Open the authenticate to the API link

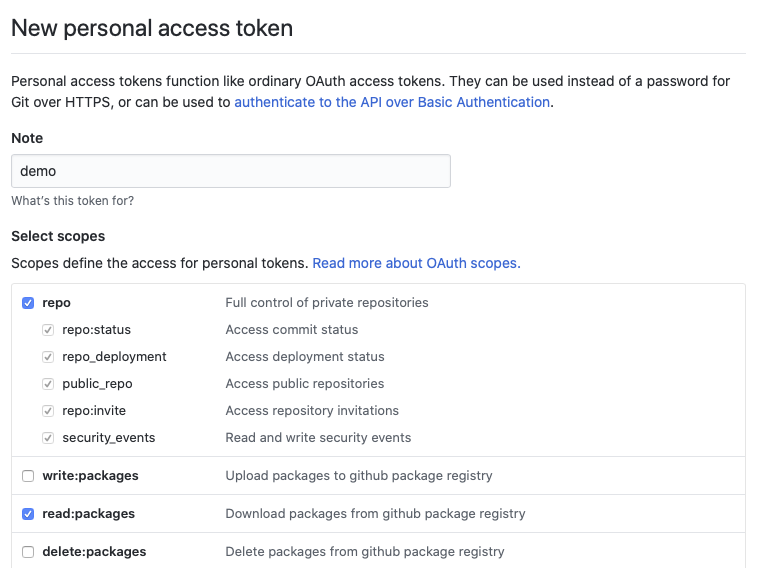(x=392, y=102)
